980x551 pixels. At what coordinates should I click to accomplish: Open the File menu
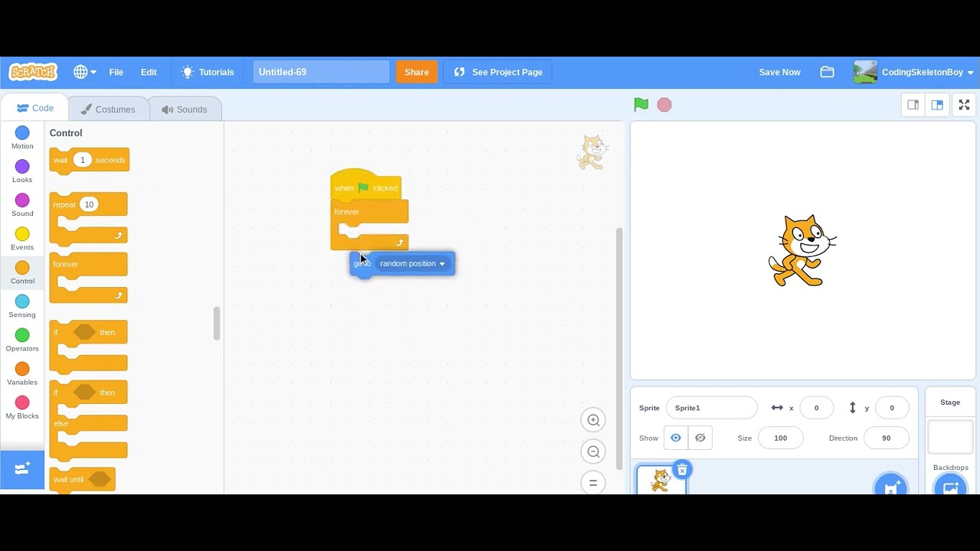(116, 72)
